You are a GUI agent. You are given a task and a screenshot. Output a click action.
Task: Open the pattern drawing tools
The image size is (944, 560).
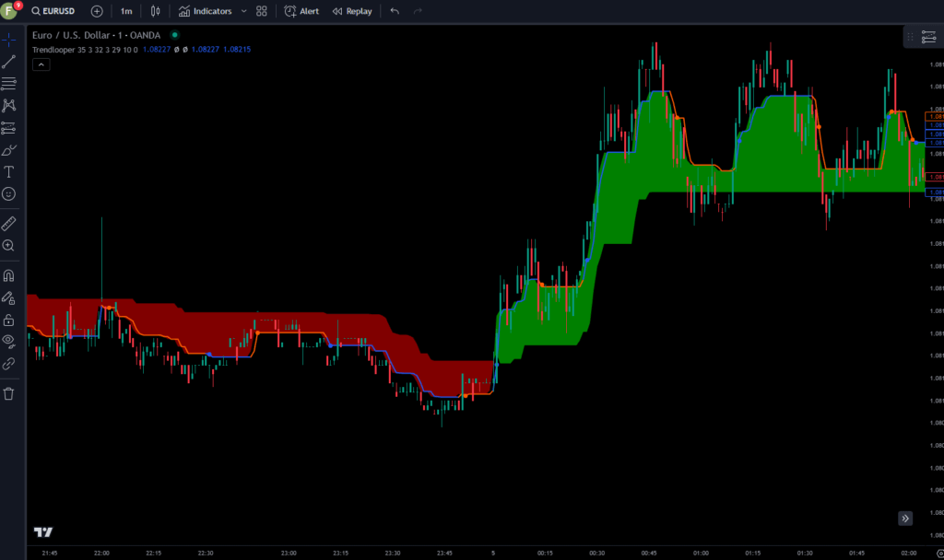[x=8, y=106]
